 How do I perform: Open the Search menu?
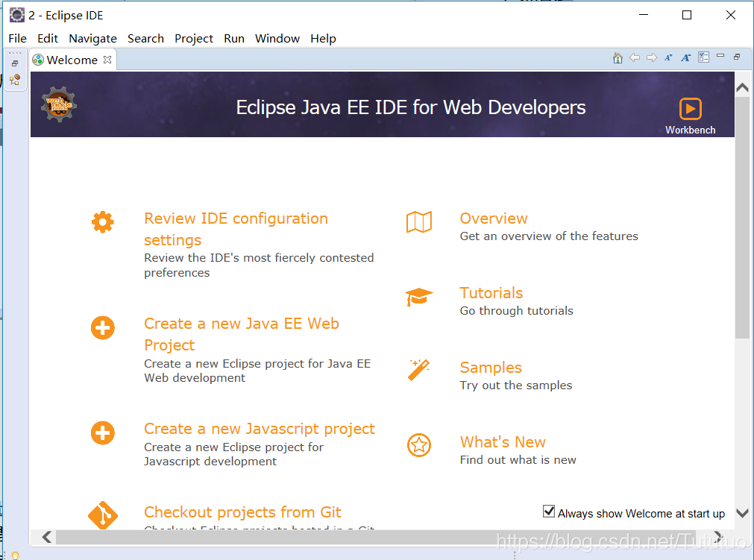click(x=145, y=39)
